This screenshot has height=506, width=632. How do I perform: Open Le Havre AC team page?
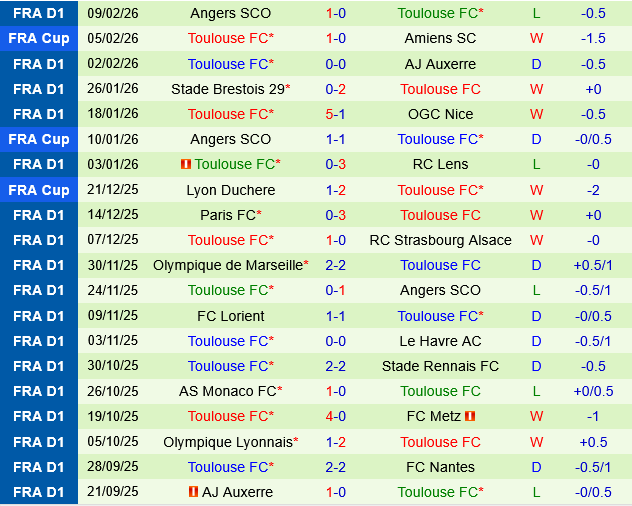tap(440, 341)
